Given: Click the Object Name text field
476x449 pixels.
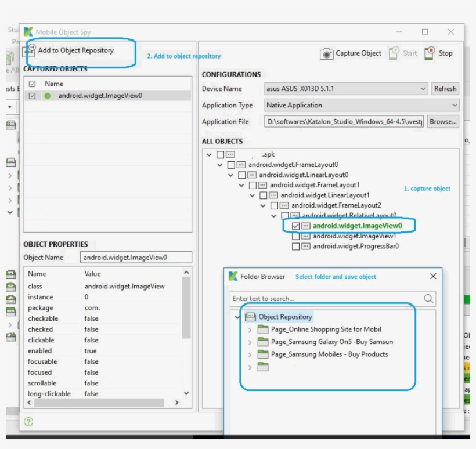Looking at the screenshot, I should [x=136, y=258].
